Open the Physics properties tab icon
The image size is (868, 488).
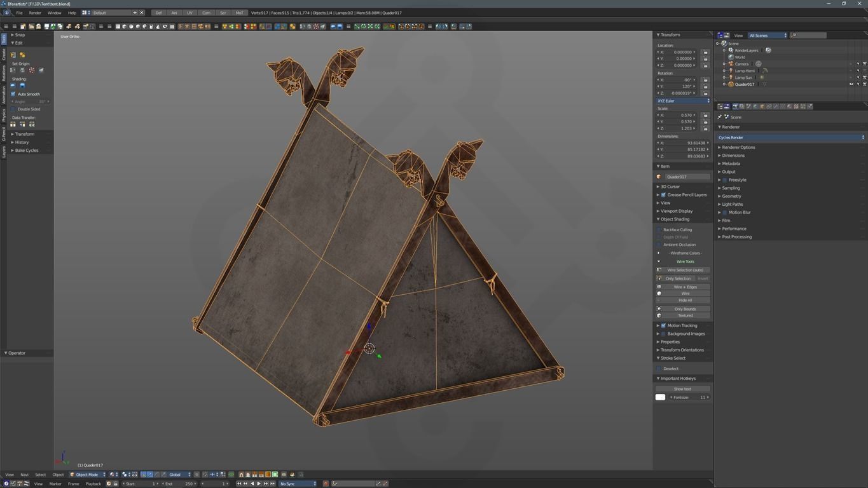pos(809,106)
